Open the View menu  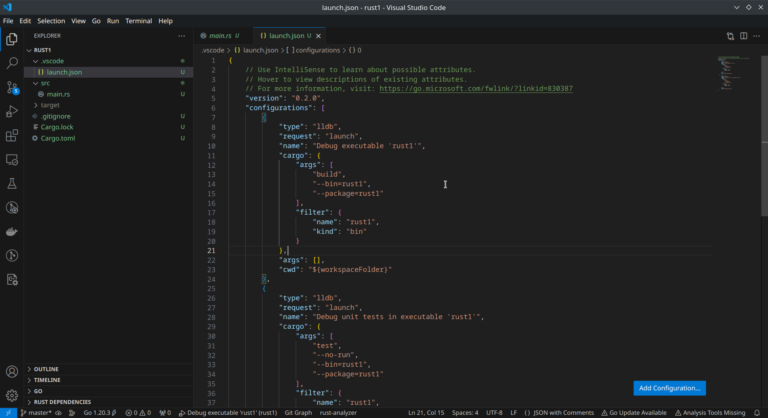coord(78,21)
